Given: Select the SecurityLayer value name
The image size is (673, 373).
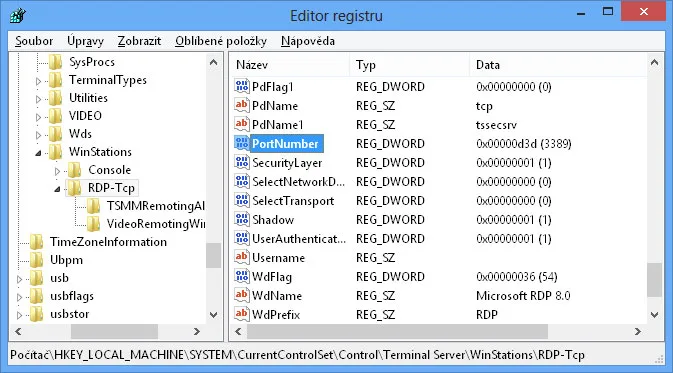Looking at the screenshot, I should coord(287,163).
